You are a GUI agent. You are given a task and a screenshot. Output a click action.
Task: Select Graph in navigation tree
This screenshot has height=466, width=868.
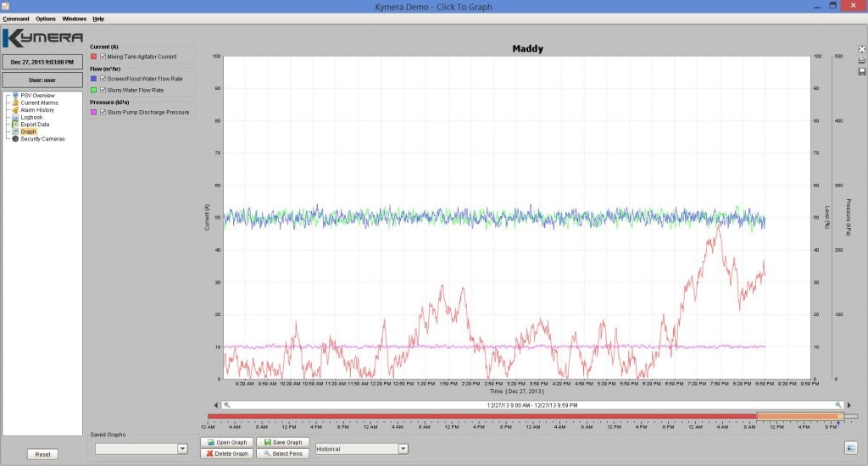tap(28, 131)
